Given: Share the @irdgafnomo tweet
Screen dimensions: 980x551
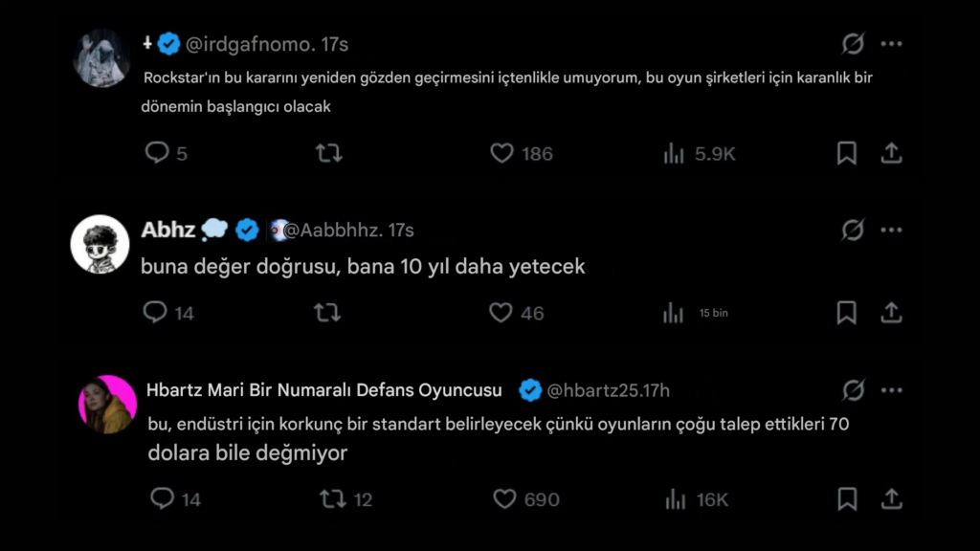Looking at the screenshot, I should click(891, 153).
